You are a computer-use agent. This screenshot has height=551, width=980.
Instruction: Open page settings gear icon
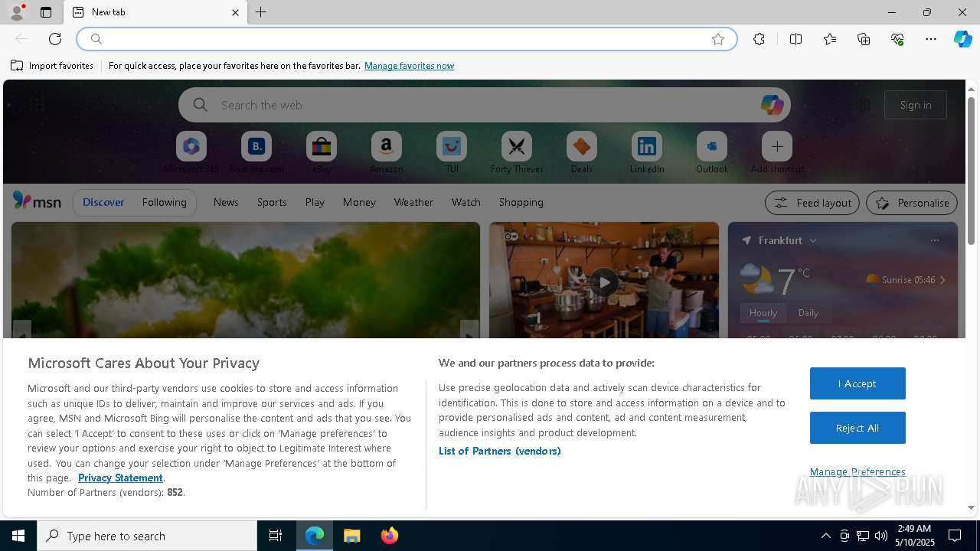coord(864,105)
